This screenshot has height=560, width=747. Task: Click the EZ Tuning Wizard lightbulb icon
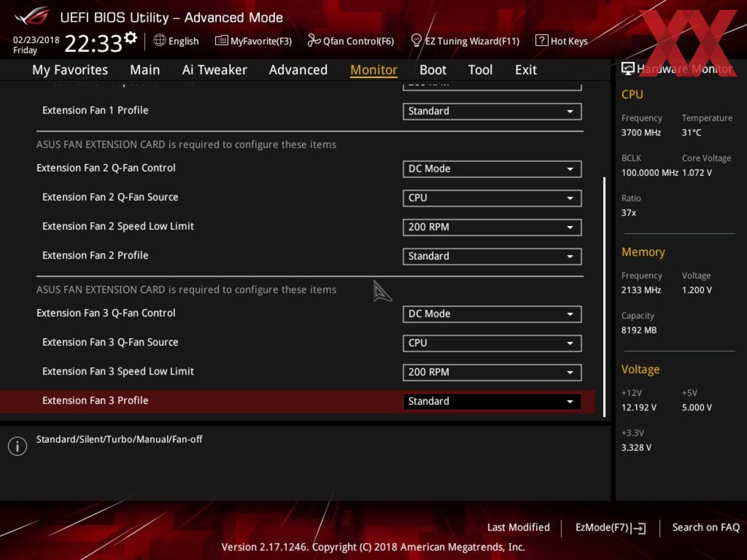click(416, 40)
